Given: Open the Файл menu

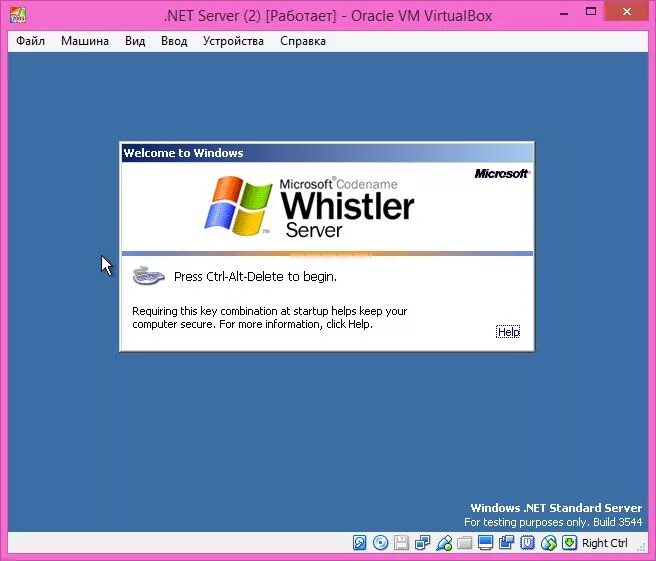Looking at the screenshot, I should pos(31,41).
